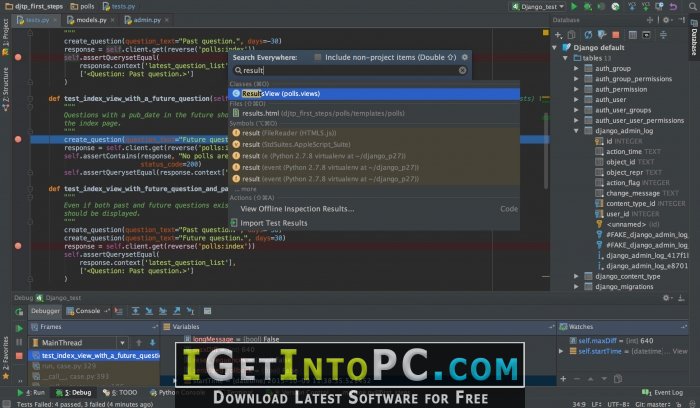Expand the django_content_type table
Screen dimensions: 700x408
click(x=576, y=276)
